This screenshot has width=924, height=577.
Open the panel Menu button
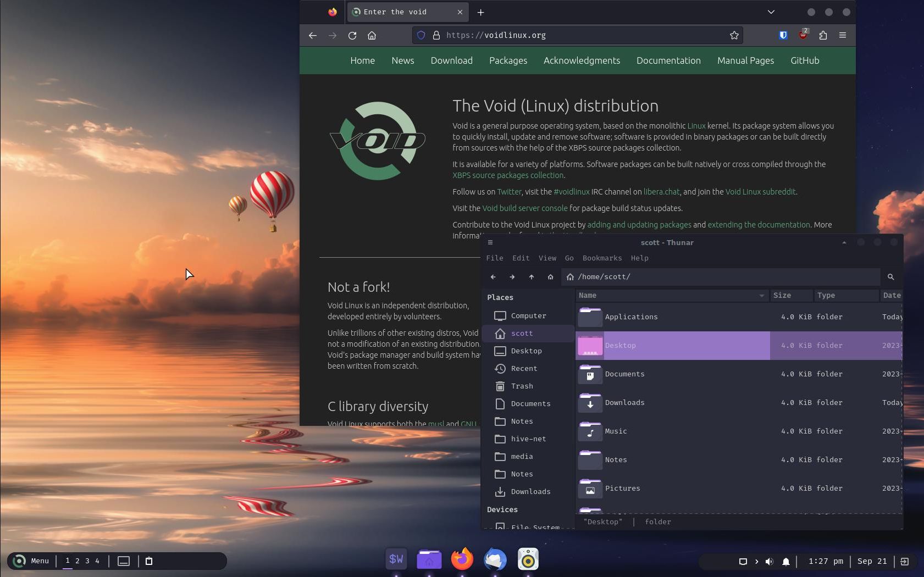31,561
